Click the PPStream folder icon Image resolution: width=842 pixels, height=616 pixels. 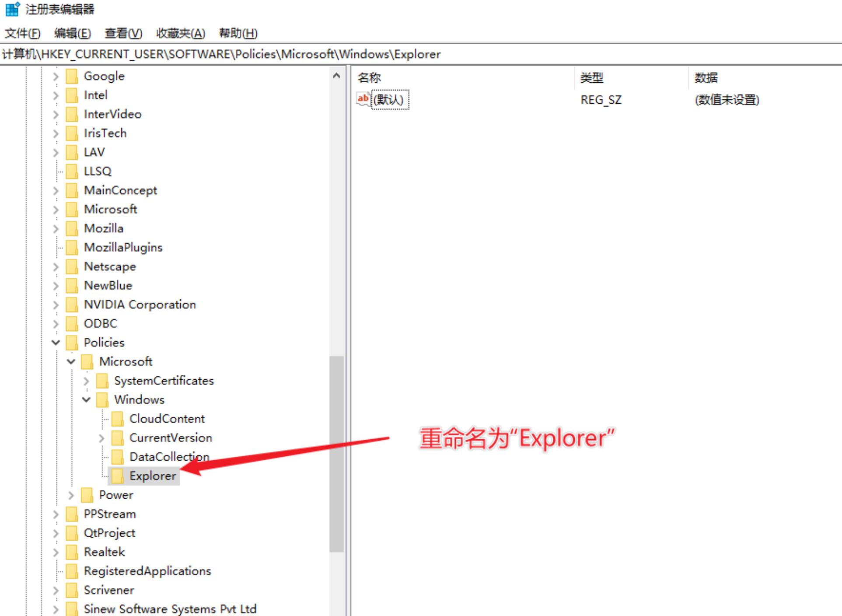[x=72, y=514]
